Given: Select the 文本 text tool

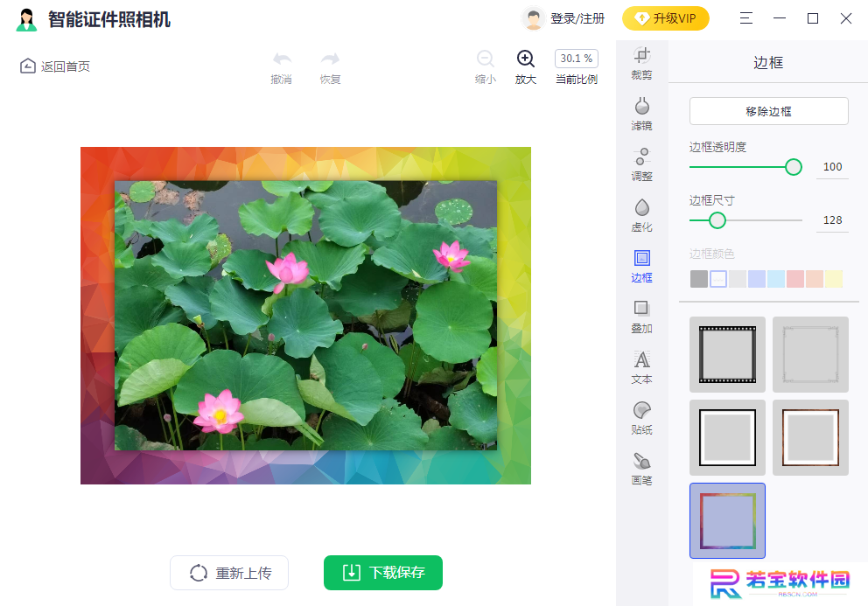Looking at the screenshot, I should [641, 367].
